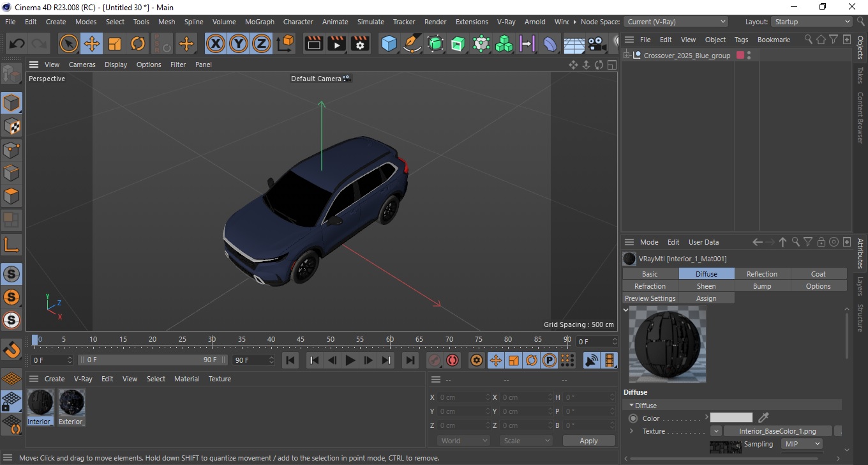Add a Cube primitive object
The image size is (868, 465).
(389, 44)
